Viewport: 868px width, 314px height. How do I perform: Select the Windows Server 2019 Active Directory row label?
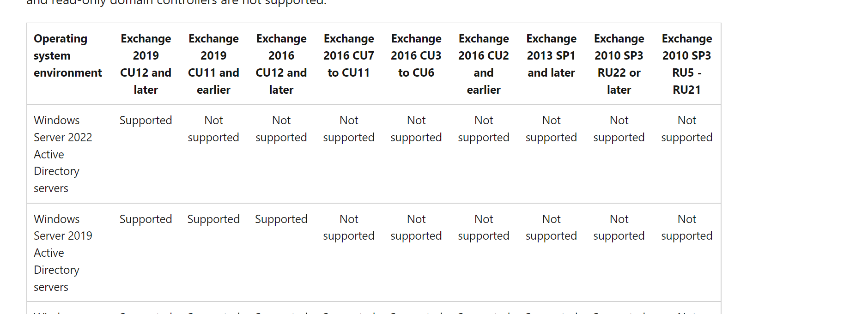pos(63,253)
